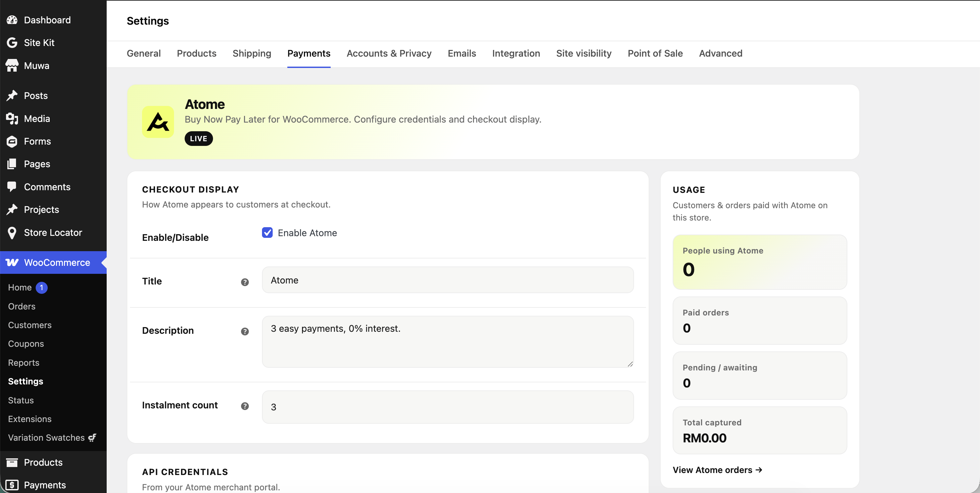Click the Pages icon in sidebar
Screen dimensions: 980x493
[12, 164]
